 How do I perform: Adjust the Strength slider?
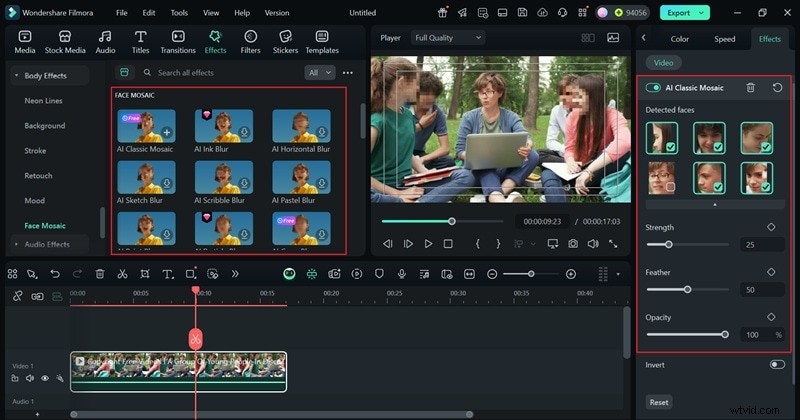[x=688, y=244]
